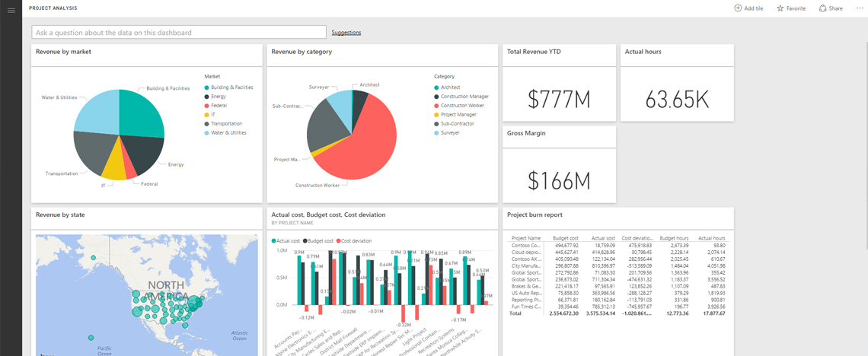Open the Actual hours 63.65K card
868x356 pixels.
[x=677, y=83]
